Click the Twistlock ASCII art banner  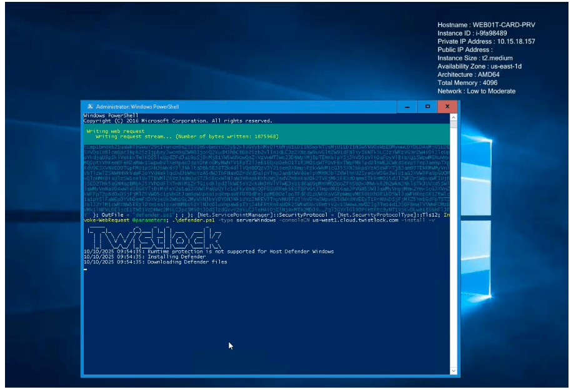[x=154, y=237]
